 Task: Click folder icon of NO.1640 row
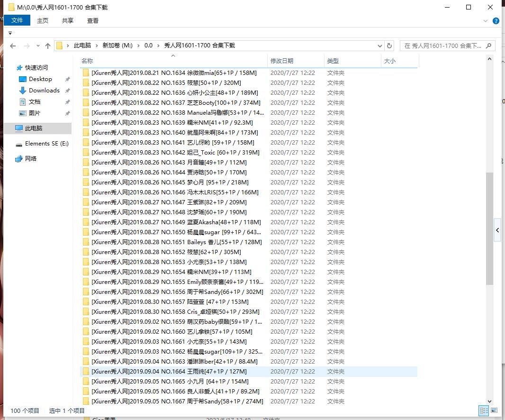click(x=86, y=132)
